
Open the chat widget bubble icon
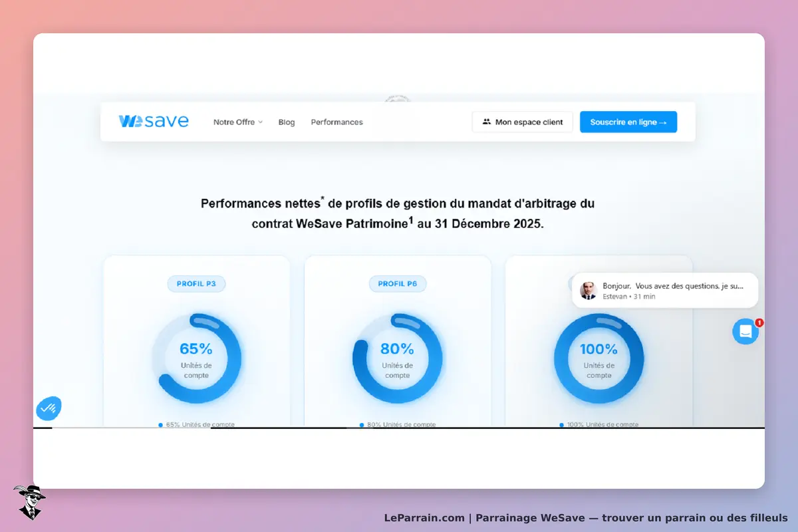click(x=745, y=331)
